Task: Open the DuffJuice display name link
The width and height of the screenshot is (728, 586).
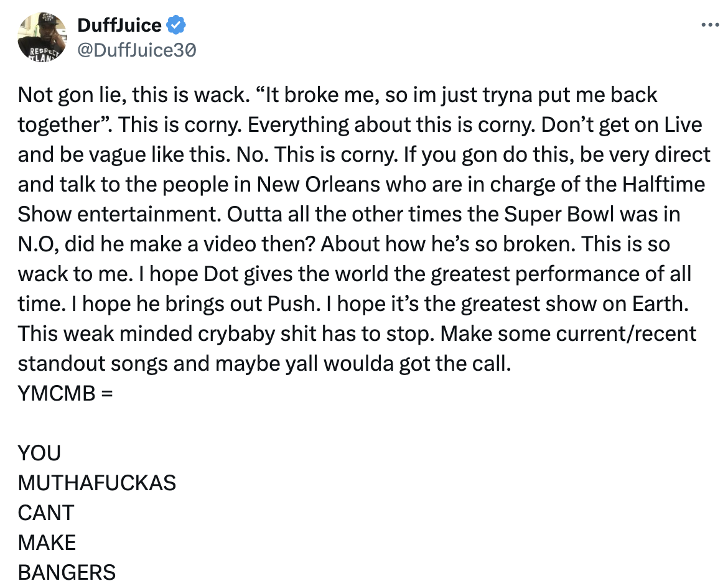Action: click(x=119, y=25)
